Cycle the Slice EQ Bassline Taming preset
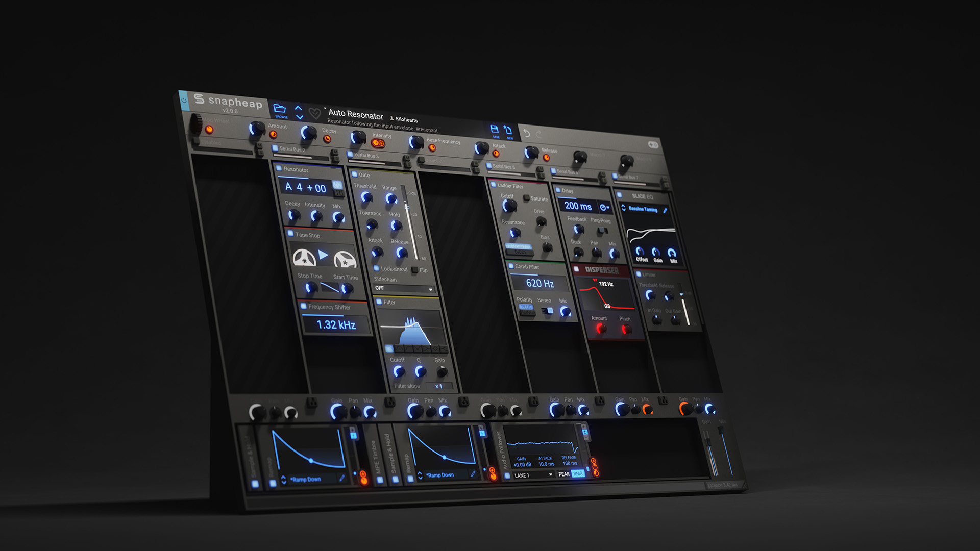Screen dimensions: 980x551 pos(623,208)
